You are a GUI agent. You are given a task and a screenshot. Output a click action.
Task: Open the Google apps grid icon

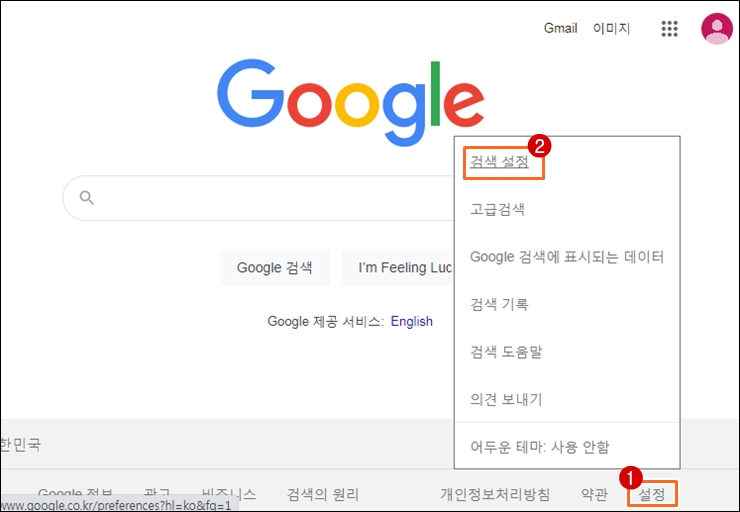pyautogui.click(x=669, y=29)
